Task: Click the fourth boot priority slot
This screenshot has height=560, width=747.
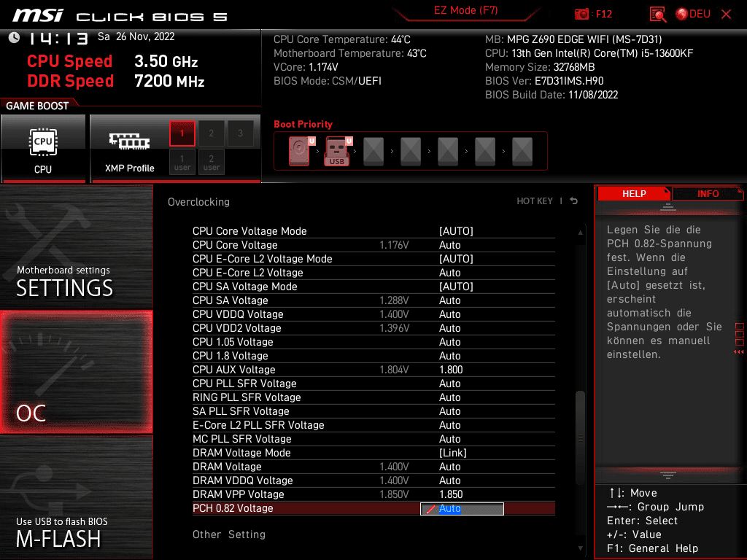Action: click(411, 151)
